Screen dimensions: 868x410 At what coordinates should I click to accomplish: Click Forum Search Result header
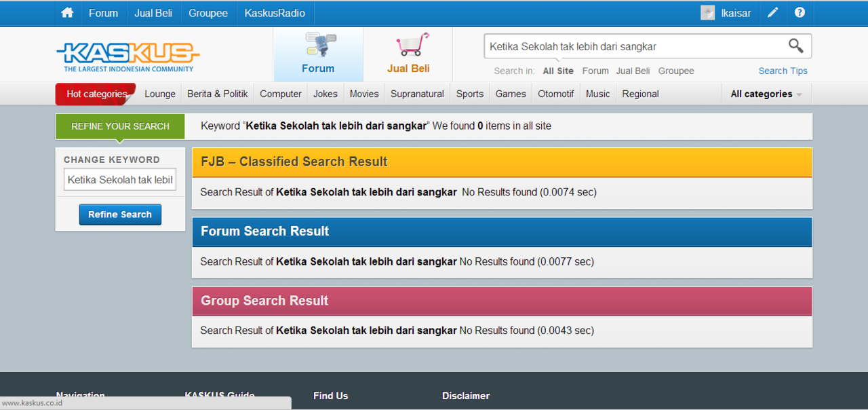502,231
